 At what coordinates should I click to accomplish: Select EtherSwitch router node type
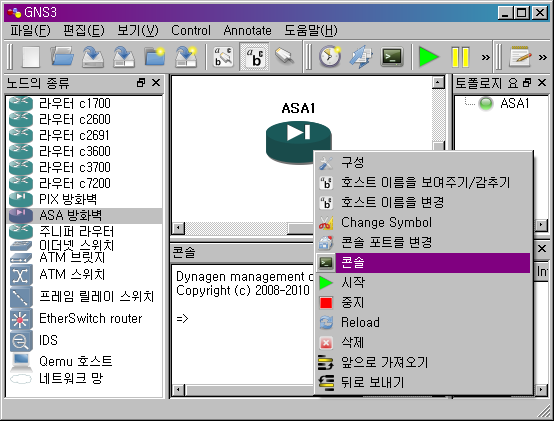[84, 319]
